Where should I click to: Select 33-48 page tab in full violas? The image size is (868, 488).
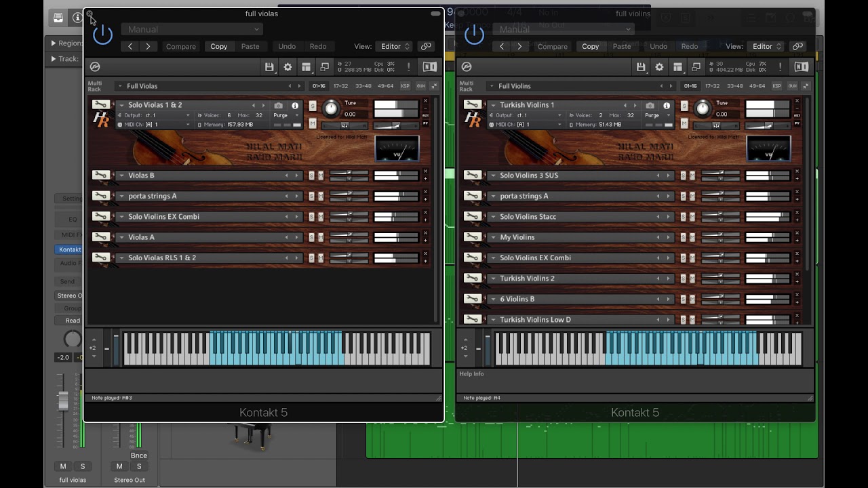coord(363,86)
